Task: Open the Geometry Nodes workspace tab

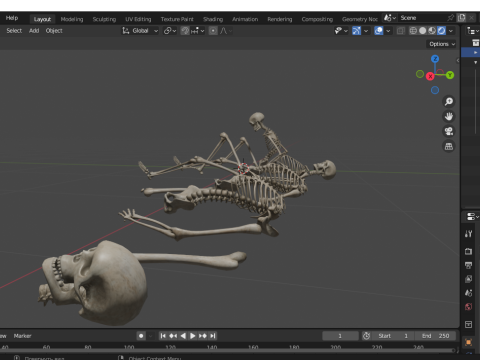Action: tap(360, 19)
